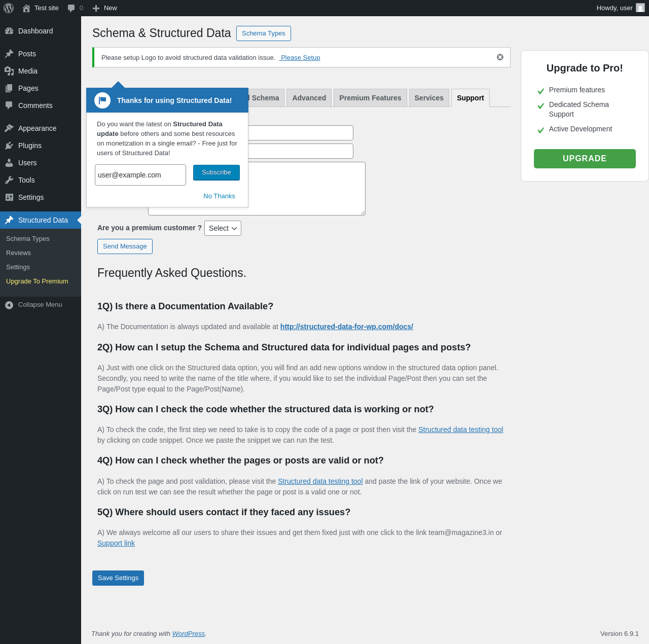Click the Version 6.9.1 text
The image size is (649, 644).
tap(620, 634)
